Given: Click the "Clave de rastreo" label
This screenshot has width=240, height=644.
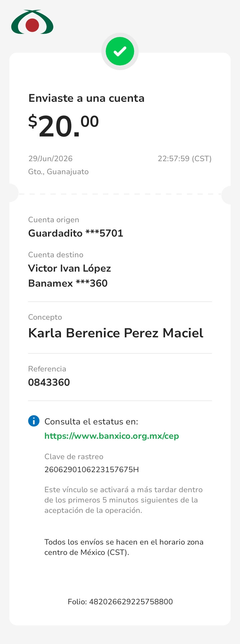Looking at the screenshot, I should tap(74, 456).
